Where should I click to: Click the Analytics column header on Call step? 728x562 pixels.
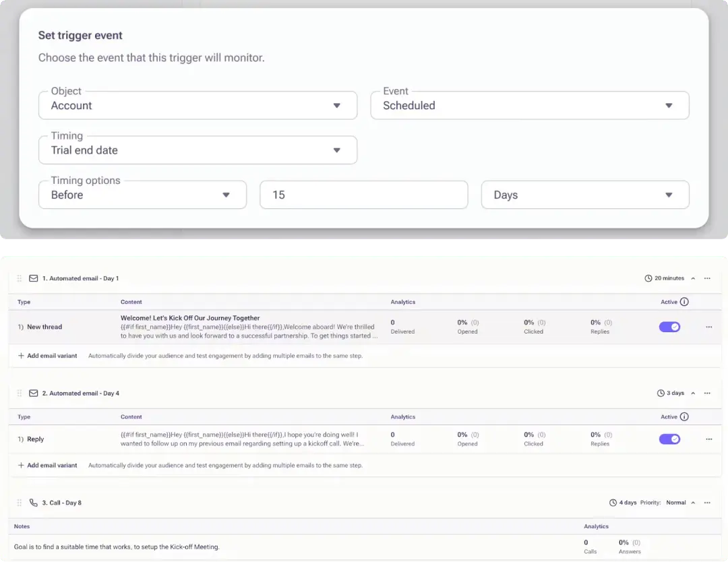coord(596,526)
